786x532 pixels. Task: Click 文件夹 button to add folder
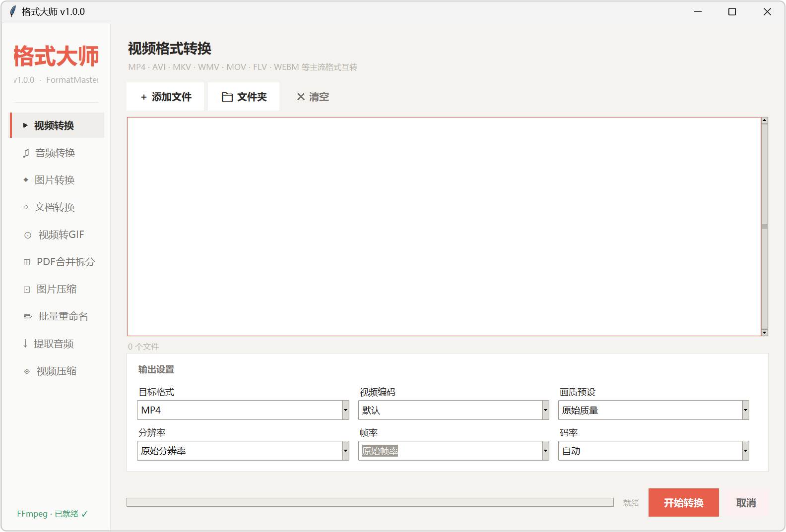click(x=244, y=97)
